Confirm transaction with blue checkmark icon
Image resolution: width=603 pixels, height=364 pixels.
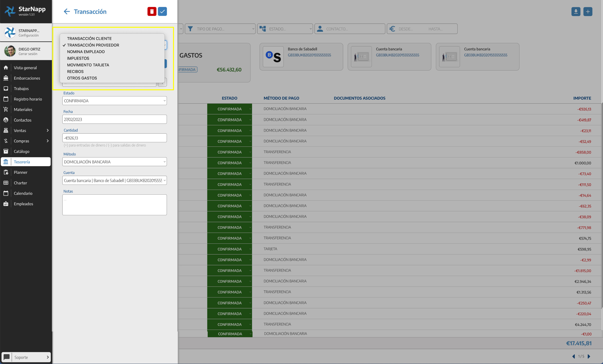(x=162, y=12)
